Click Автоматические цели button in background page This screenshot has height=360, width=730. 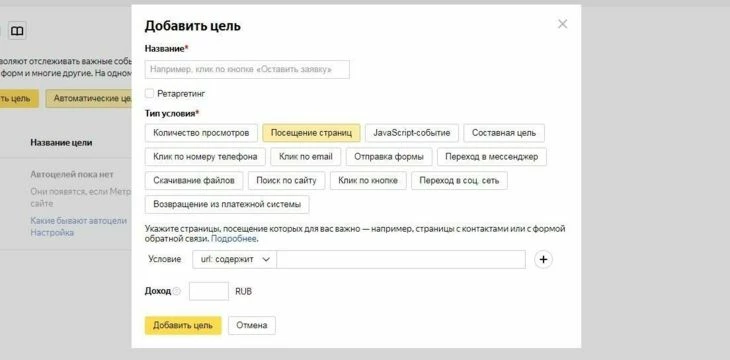88,99
